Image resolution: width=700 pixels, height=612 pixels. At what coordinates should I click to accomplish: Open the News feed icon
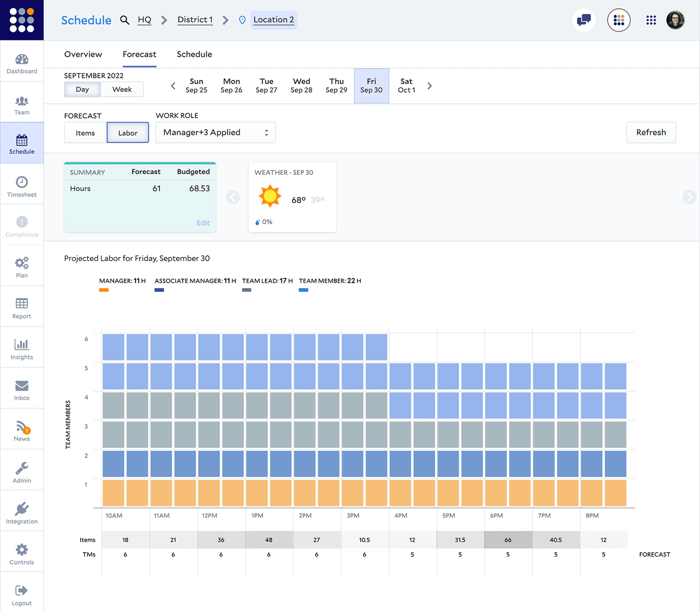click(22, 427)
